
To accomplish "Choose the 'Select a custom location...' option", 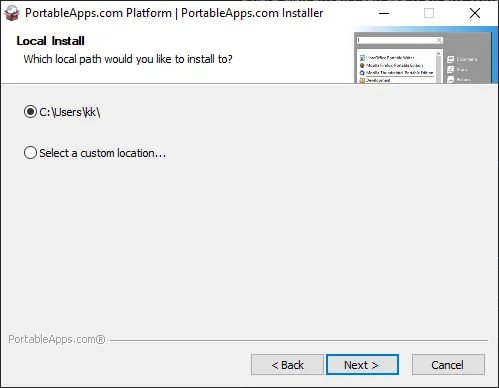I will pos(95,153).
